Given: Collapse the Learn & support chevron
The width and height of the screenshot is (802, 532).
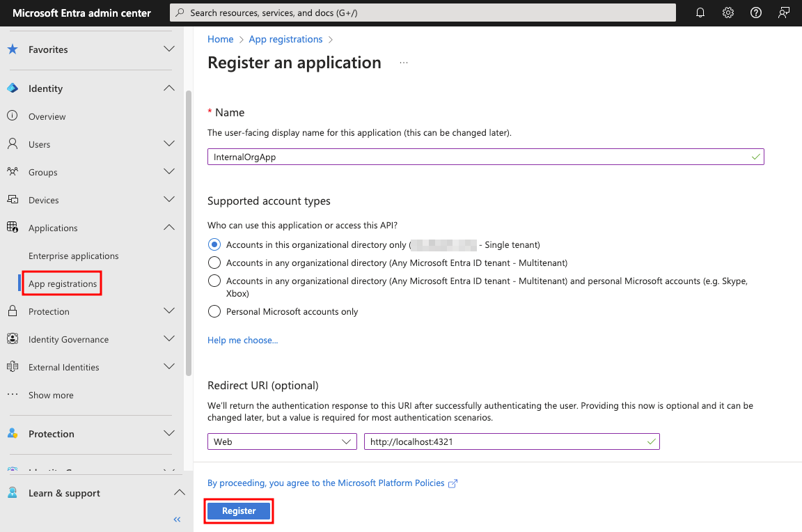Looking at the screenshot, I should coord(179,492).
